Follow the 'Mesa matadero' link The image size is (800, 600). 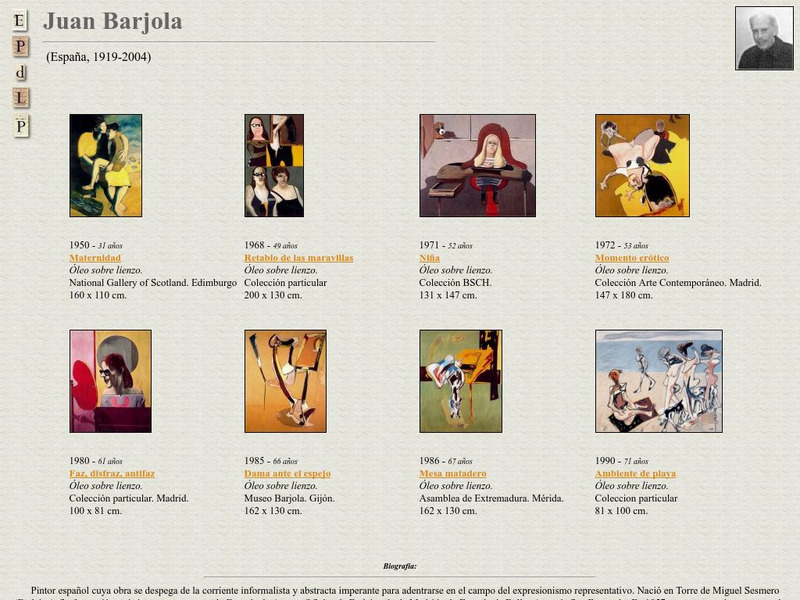[x=453, y=473]
